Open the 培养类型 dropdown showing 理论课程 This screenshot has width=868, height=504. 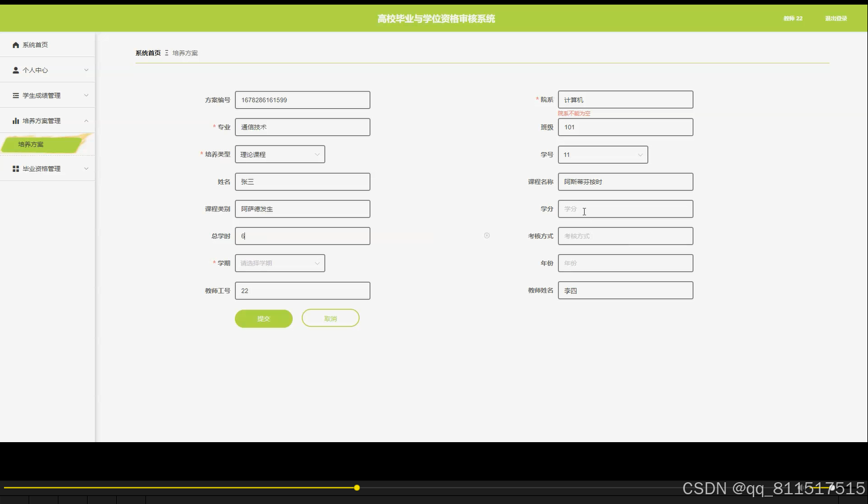coord(280,154)
